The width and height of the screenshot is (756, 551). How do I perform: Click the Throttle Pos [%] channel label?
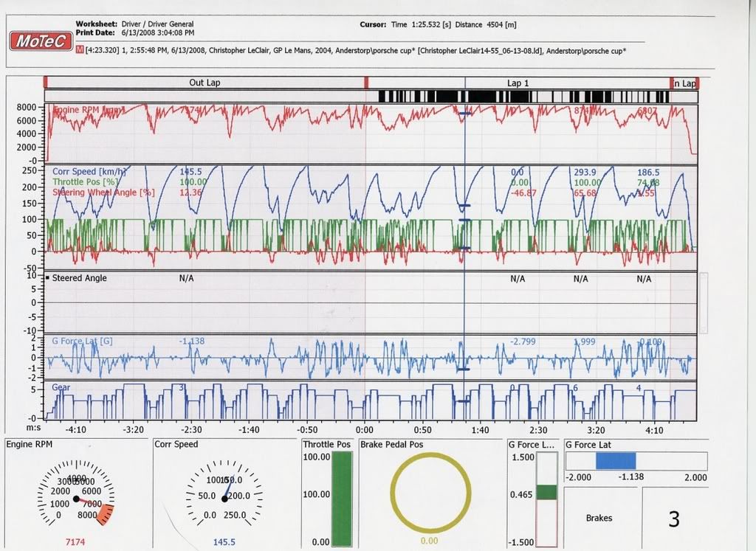83,181
